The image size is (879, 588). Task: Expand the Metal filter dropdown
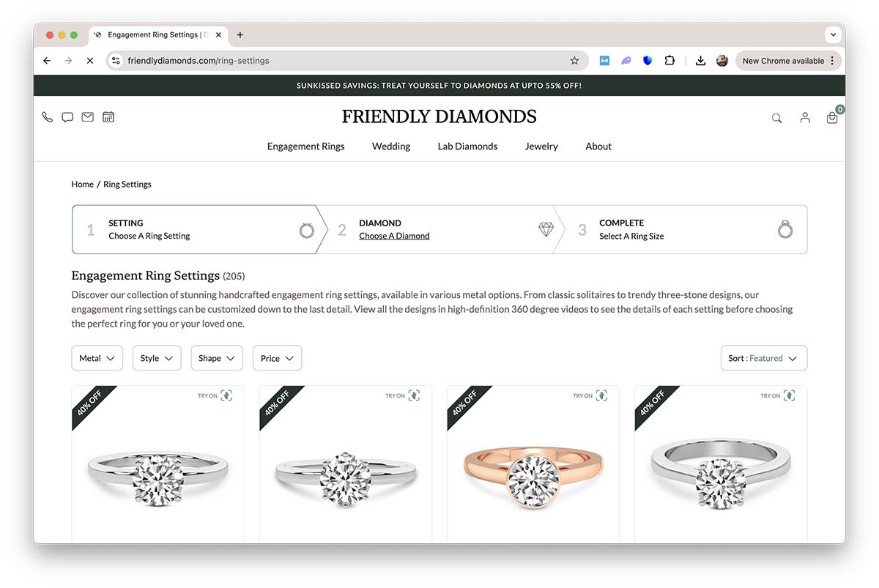click(97, 358)
